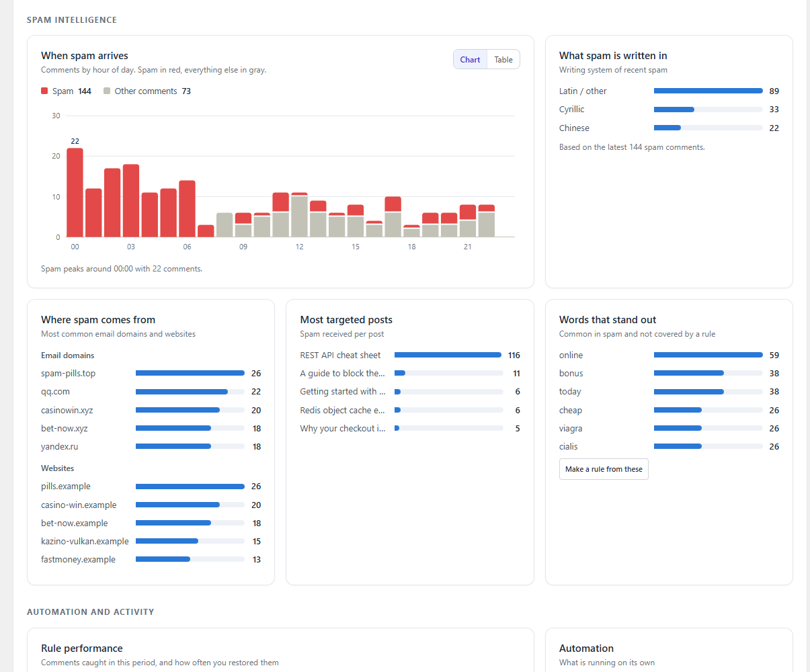Open the Redis object cache e... post
This screenshot has width=810, height=672.
(342, 410)
